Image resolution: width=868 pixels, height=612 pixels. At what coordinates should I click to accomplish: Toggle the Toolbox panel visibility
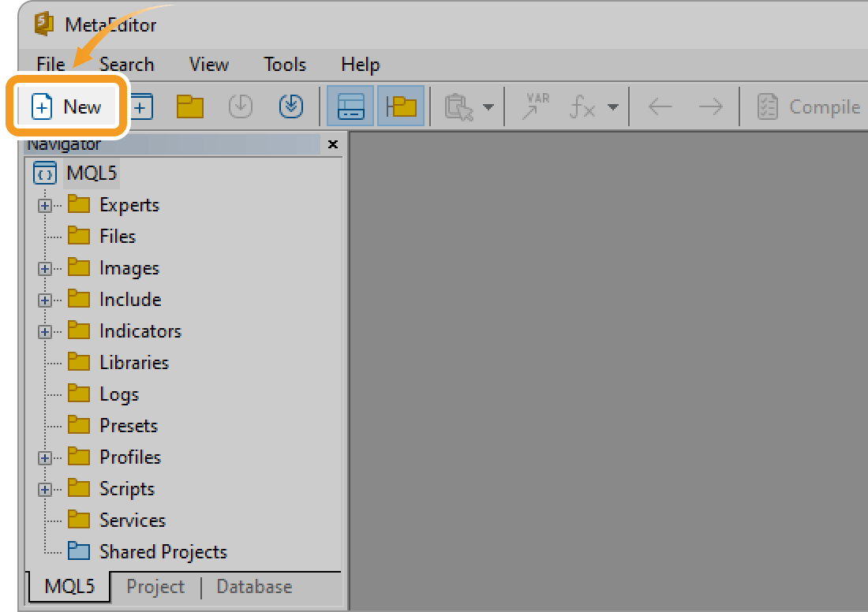click(350, 106)
